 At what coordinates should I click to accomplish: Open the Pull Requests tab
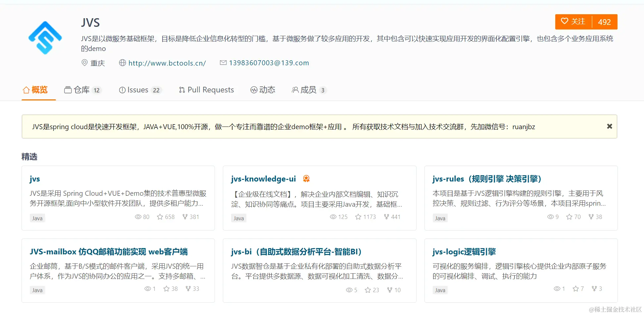click(x=206, y=90)
